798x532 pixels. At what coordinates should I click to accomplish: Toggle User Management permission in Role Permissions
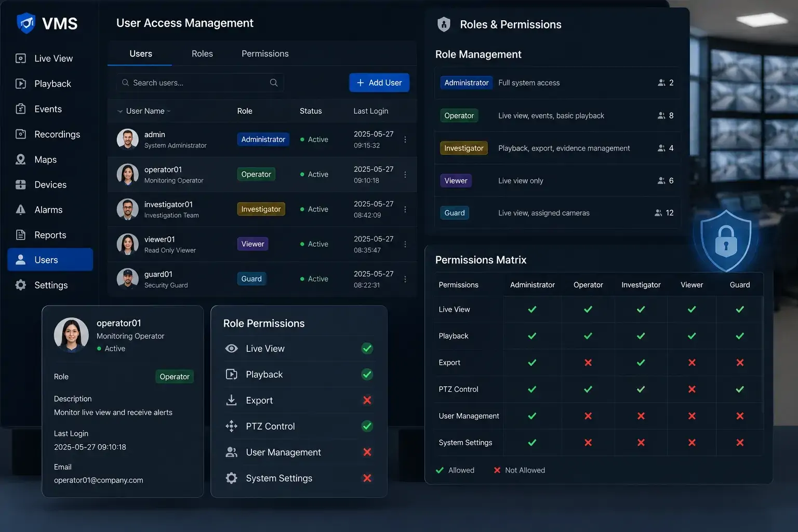(x=367, y=452)
